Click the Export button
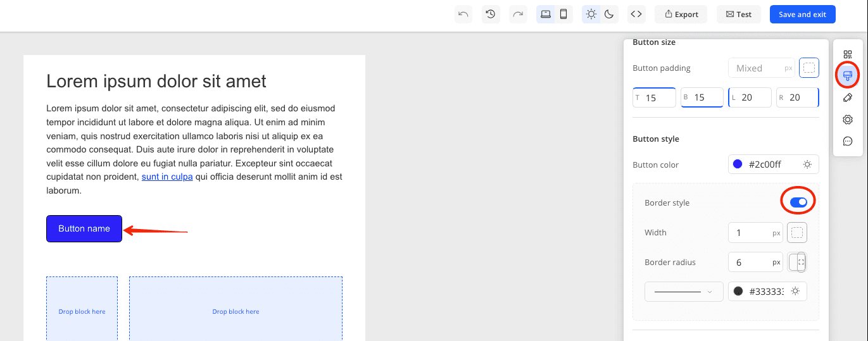868x341 pixels. point(681,14)
